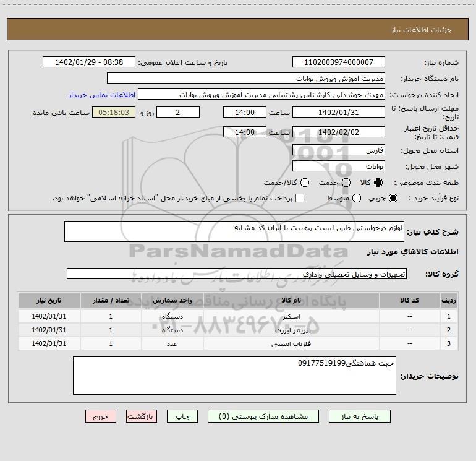Click the بازگشت back button
The image size is (476, 461).
[x=142, y=416]
